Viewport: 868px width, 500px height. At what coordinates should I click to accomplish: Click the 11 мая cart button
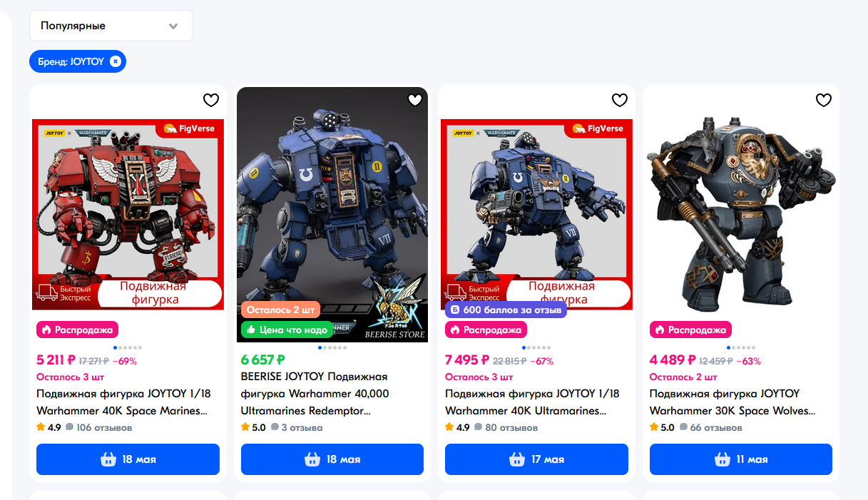pyautogui.click(x=741, y=459)
